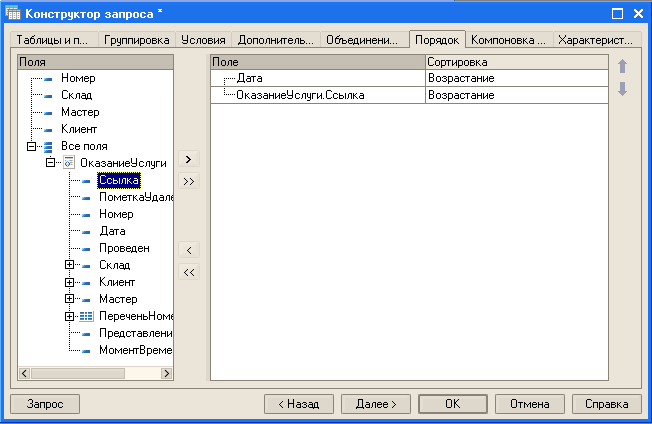Expand the Клиент node under ОказаниеУслуги
The width and height of the screenshot is (652, 424).
(x=69, y=282)
